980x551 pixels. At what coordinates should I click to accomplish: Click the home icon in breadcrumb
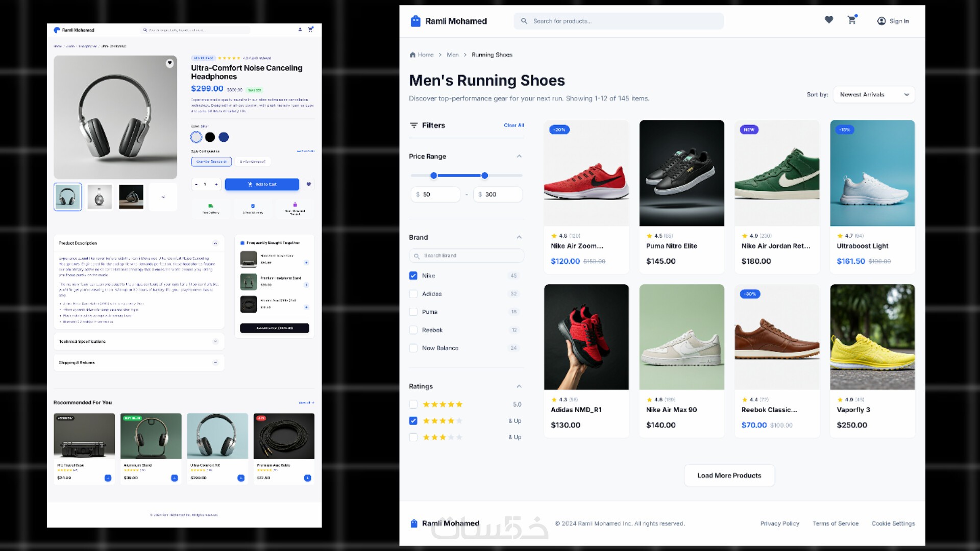click(412, 55)
